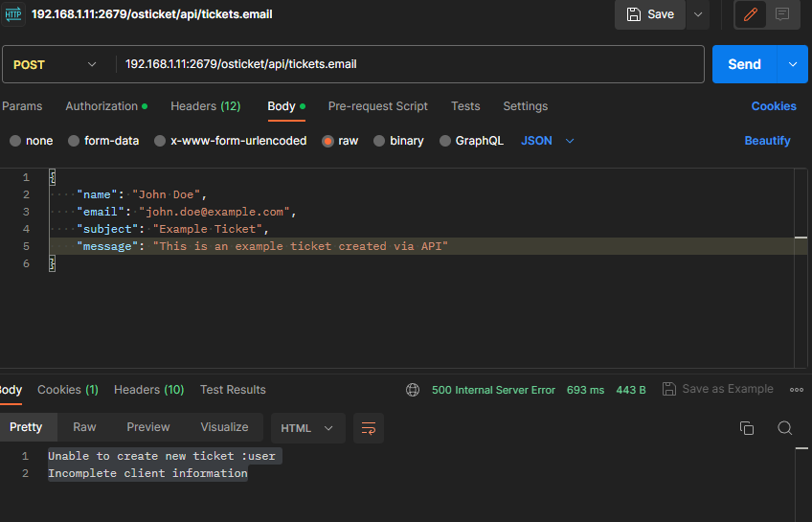Image resolution: width=812 pixels, height=522 pixels.
Task: Copy response using the copy icon
Action: [x=747, y=428]
